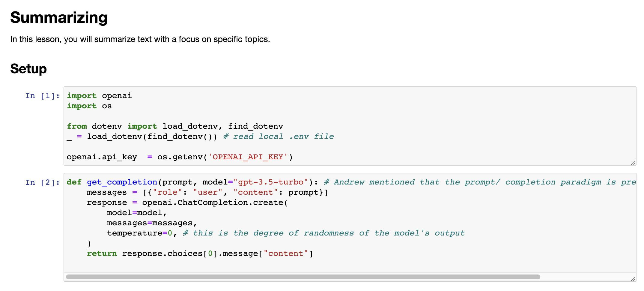644x291 pixels.
Task: Click the 'OPENAI_API_KEY' string
Action: point(248,157)
